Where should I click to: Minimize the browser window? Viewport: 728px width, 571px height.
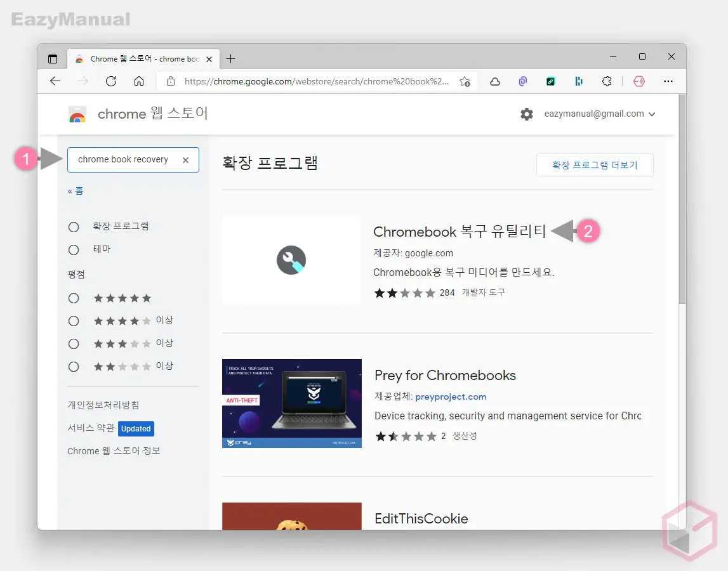[613, 56]
